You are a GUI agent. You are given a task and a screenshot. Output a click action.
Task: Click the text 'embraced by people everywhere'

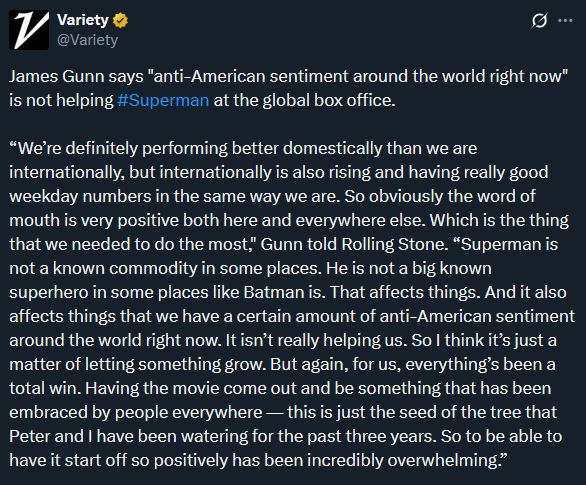tap(136, 413)
